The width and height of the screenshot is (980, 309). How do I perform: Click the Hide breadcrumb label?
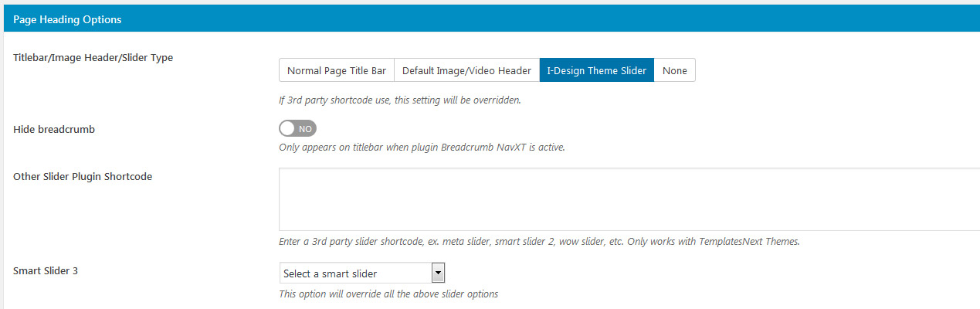pyautogui.click(x=54, y=129)
